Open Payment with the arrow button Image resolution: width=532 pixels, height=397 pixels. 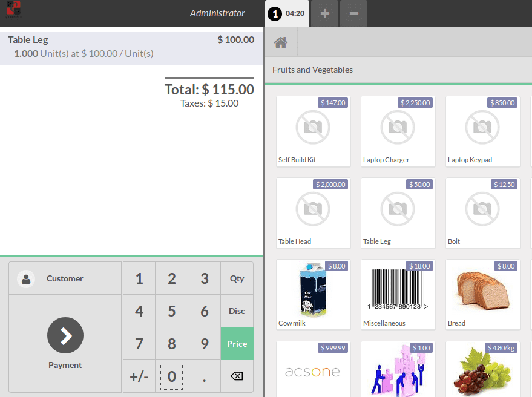coord(65,335)
